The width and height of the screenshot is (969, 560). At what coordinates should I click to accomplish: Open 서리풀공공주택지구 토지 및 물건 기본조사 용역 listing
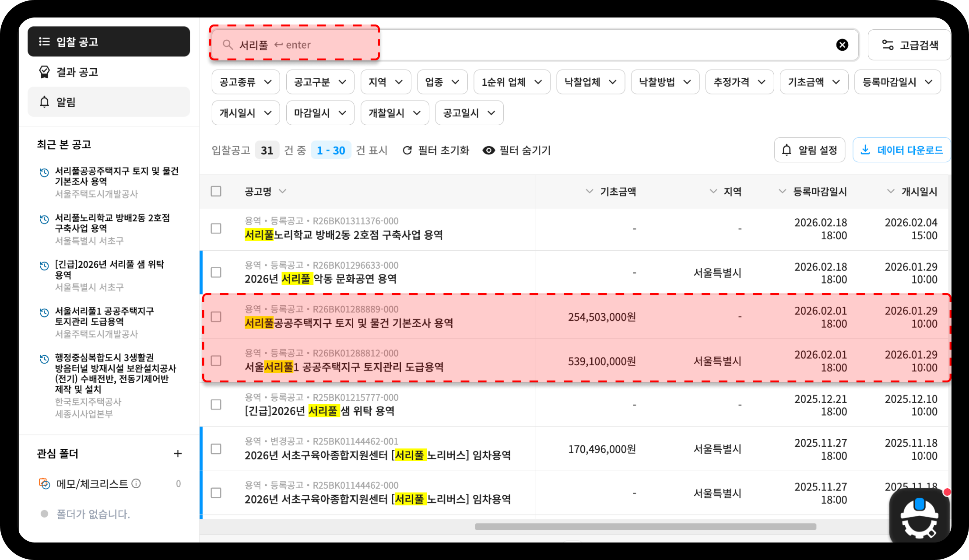pyautogui.click(x=349, y=323)
